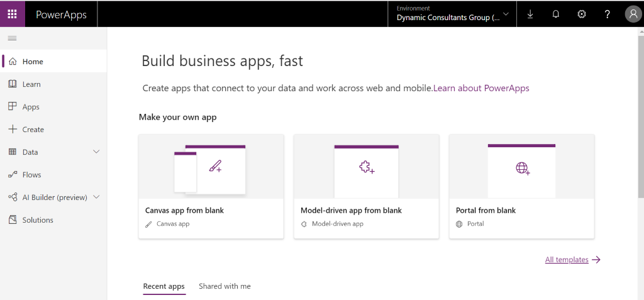
Task: Open Apps in the left navigation
Action: tap(53, 106)
